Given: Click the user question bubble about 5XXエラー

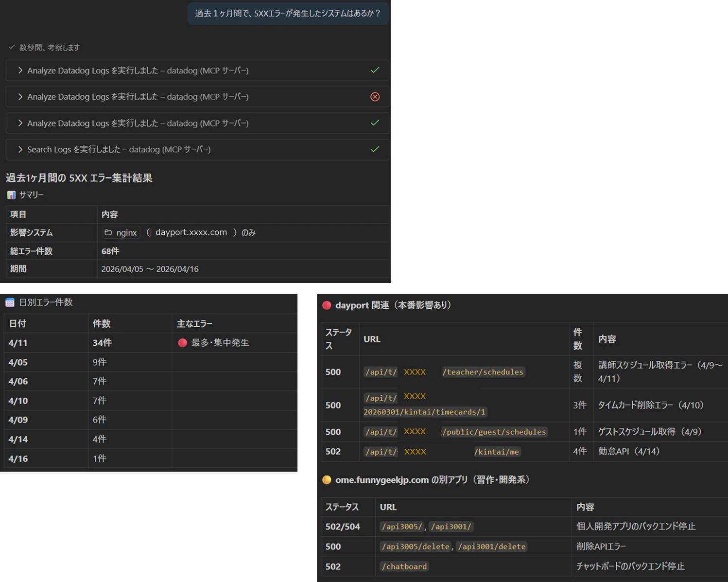Looking at the screenshot, I should click(288, 13).
